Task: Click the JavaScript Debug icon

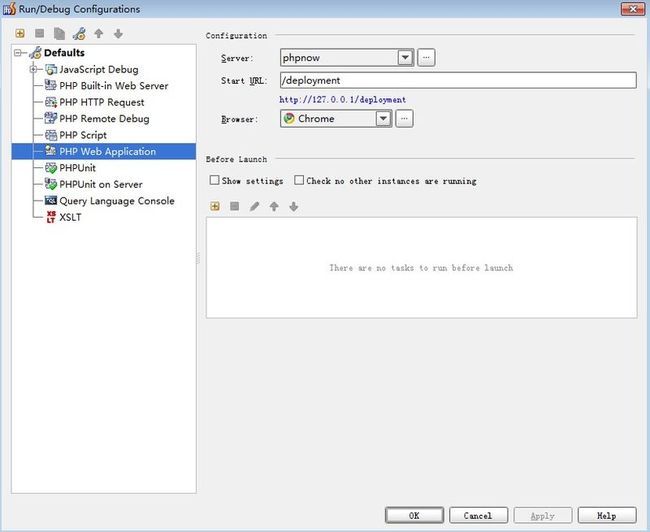Action: point(51,69)
